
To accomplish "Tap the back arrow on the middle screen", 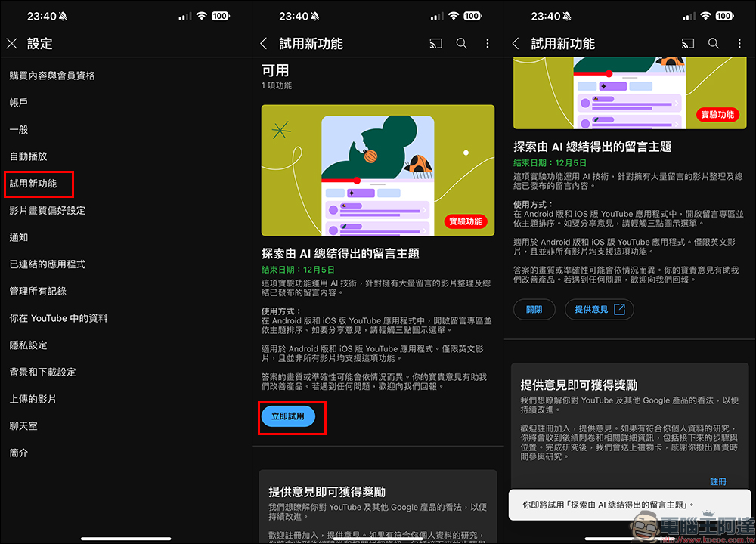I will (x=264, y=44).
